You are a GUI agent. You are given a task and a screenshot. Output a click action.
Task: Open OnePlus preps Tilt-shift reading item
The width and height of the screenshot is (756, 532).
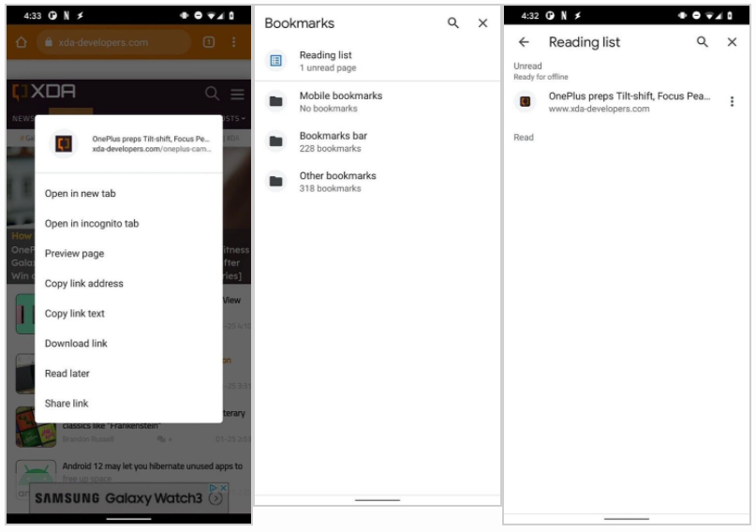[x=627, y=102]
